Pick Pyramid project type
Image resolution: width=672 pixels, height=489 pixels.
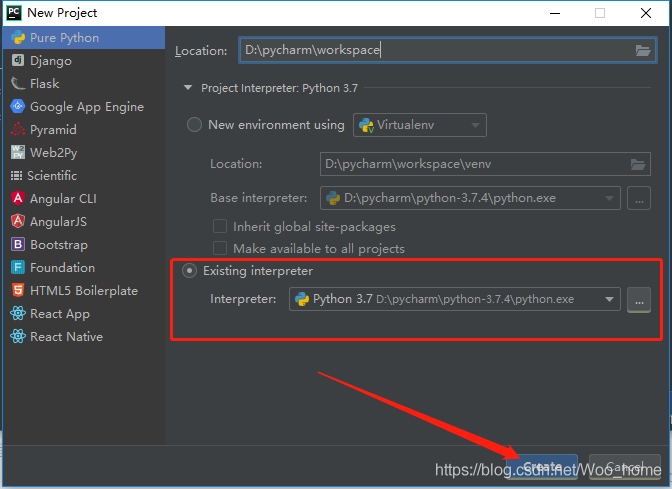[84, 129]
